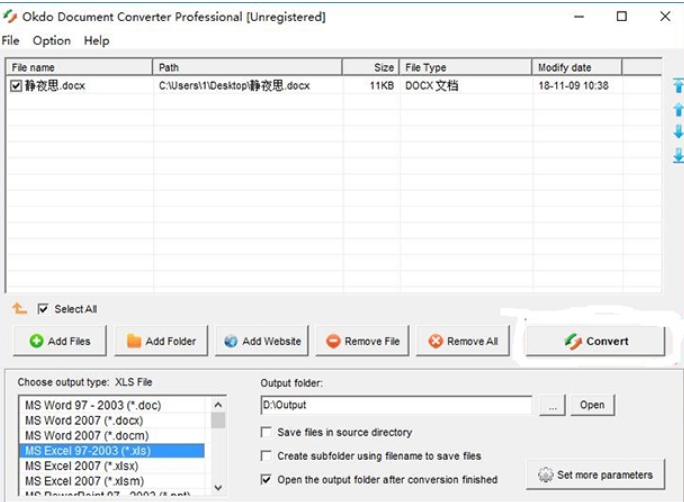Sort by the Modify date column header
Screen dimensions: 684x502
click(x=577, y=68)
